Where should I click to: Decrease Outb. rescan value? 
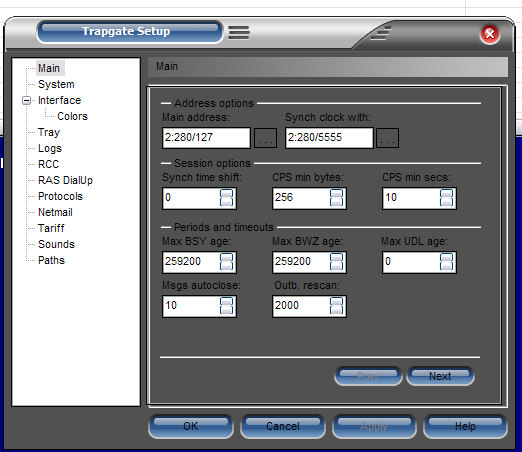pos(336,310)
